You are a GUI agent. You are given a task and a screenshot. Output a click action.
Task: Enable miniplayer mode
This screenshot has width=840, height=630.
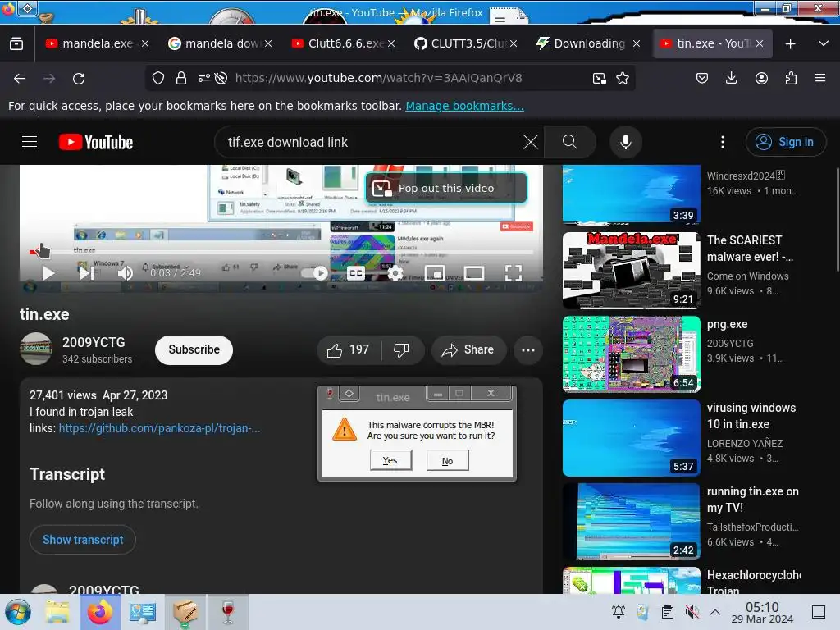coord(435,273)
